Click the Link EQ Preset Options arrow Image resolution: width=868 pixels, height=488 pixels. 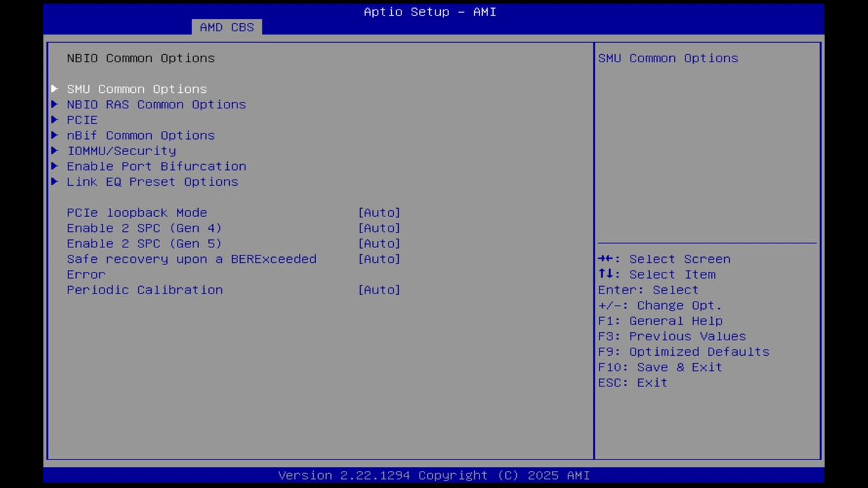pos(54,182)
